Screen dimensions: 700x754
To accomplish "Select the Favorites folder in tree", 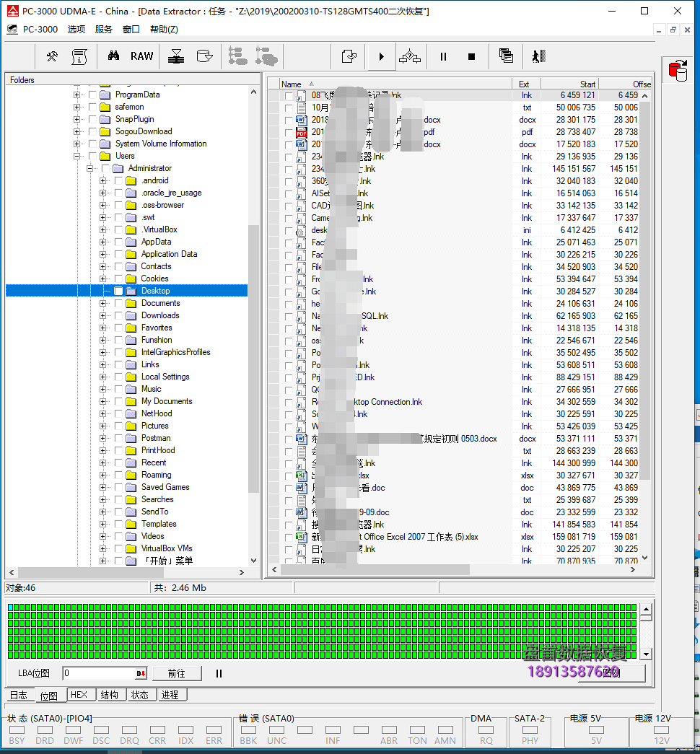I will pos(157,328).
